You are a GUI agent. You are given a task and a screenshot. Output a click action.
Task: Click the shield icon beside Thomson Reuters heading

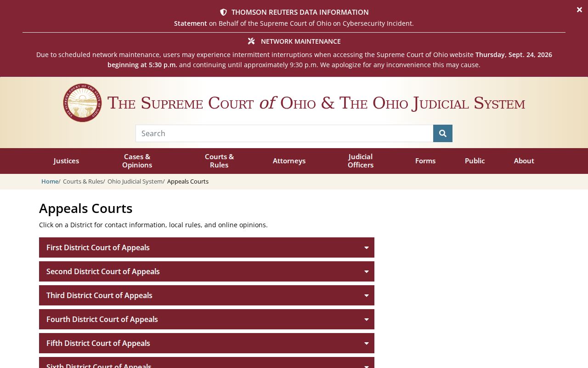223,12
